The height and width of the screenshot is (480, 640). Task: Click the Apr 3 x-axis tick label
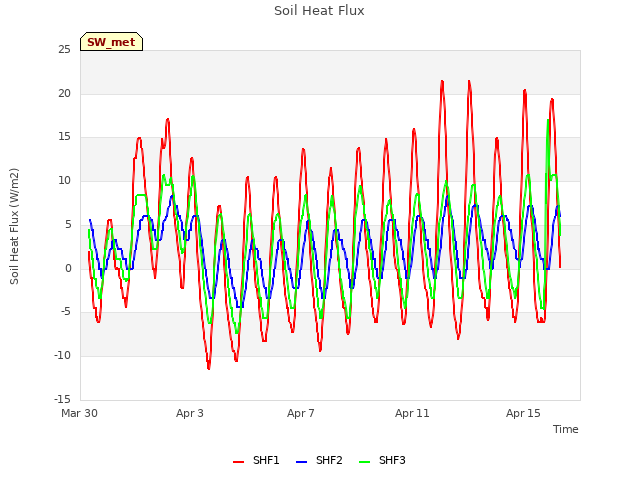(x=189, y=413)
